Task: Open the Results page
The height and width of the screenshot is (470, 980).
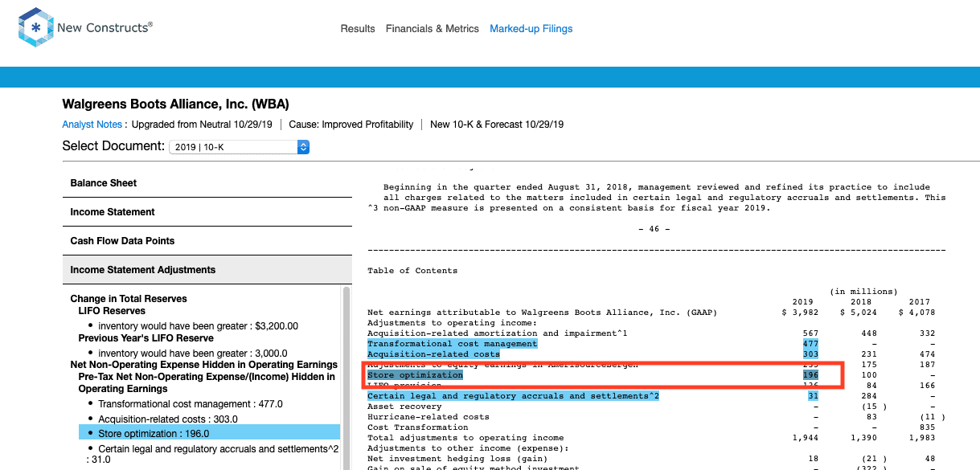Action: click(358, 29)
